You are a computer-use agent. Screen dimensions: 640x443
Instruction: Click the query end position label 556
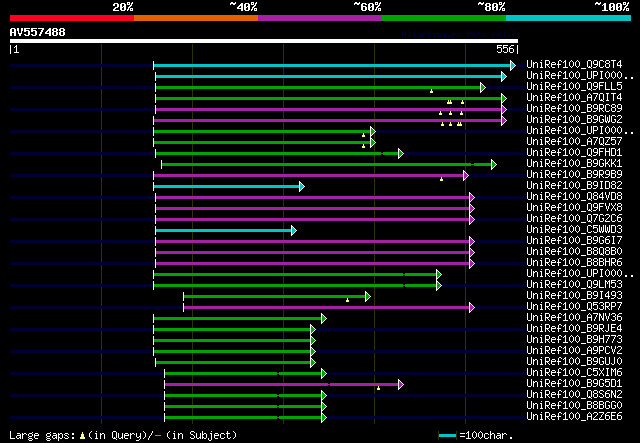click(505, 49)
